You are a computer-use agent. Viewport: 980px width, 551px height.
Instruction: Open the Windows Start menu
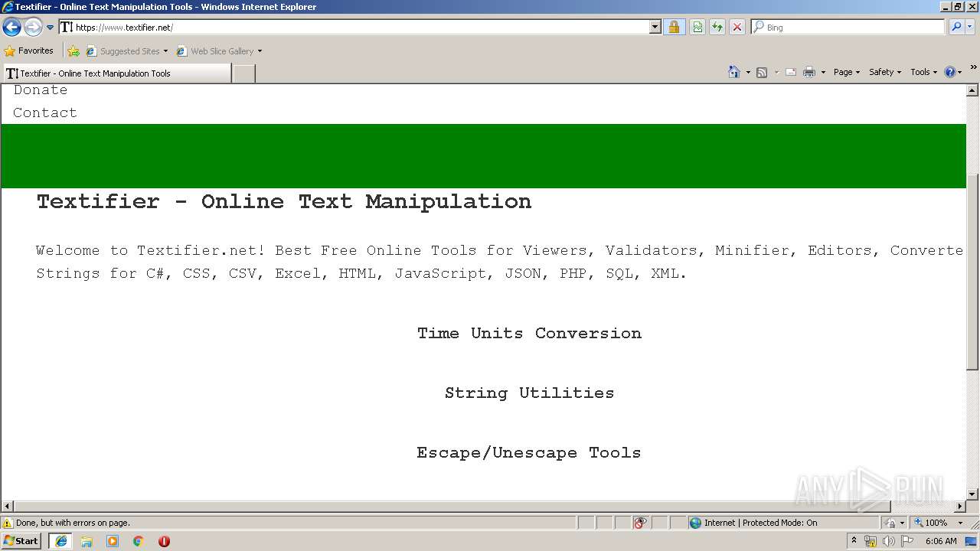click(21, 540)
